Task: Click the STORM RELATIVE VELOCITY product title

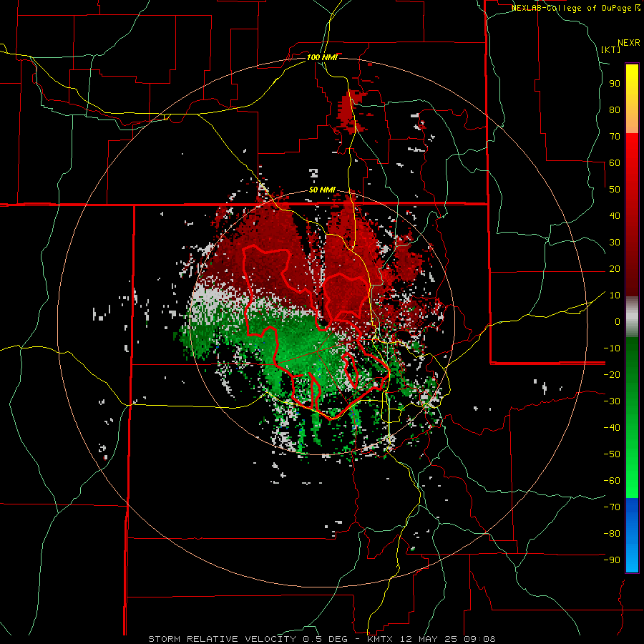Action: (223, 639)
